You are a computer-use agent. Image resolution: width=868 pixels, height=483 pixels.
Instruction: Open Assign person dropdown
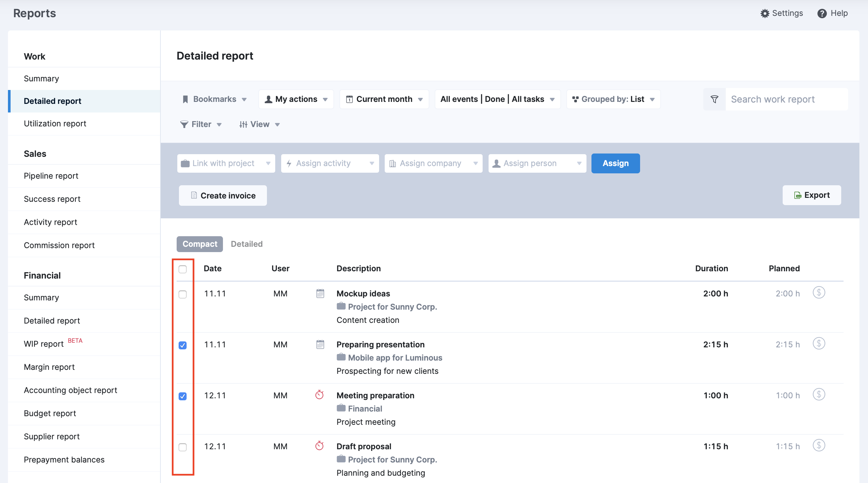(x=538, y=163)
